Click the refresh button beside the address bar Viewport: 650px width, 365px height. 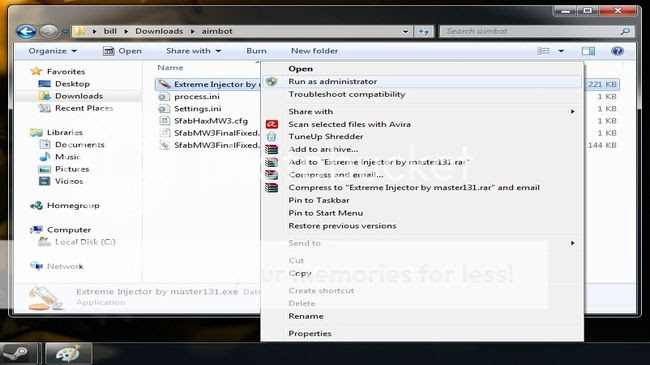tap(424, 32)
